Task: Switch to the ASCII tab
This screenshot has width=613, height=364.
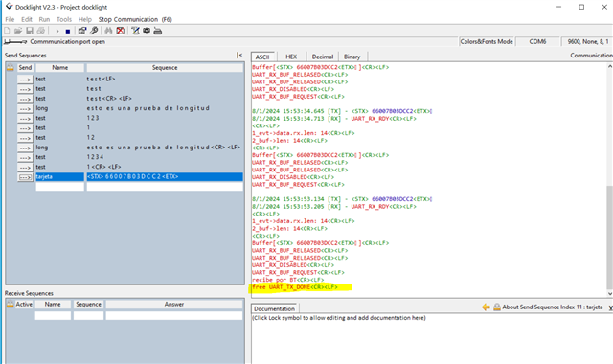Action: [x=262, y=57]
